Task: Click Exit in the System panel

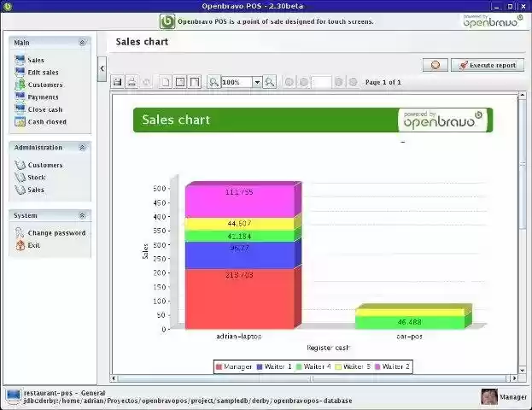Action: (28, 245)
